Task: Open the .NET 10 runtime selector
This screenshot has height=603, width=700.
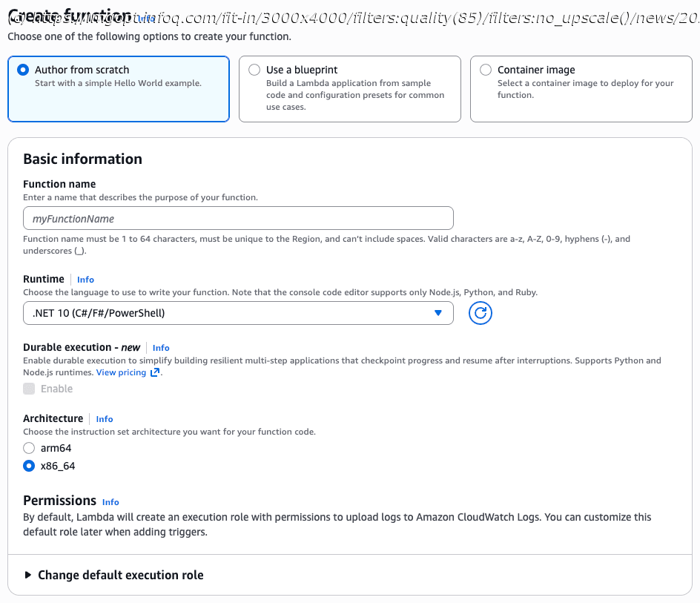Action: point(238,313)
